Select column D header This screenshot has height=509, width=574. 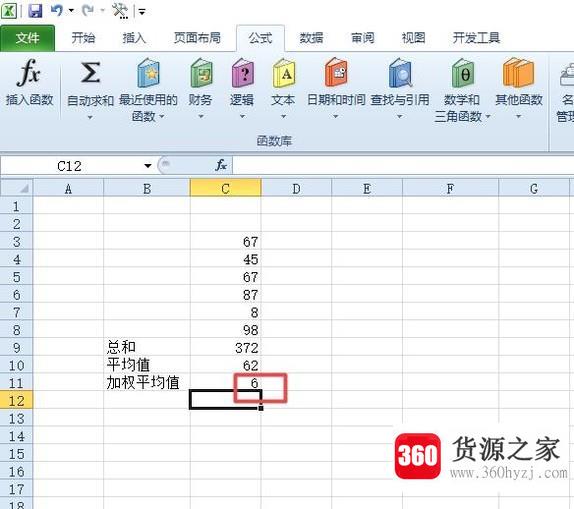297,189
